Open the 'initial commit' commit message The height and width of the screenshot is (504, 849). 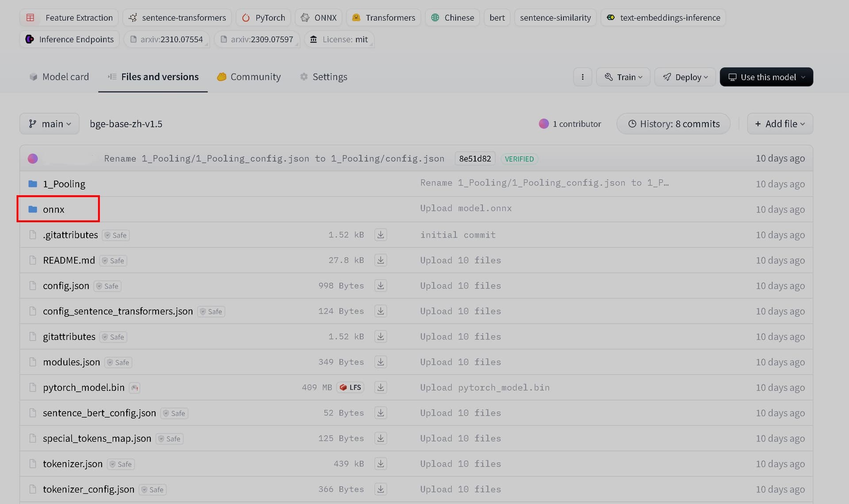(x=458, y=235)
